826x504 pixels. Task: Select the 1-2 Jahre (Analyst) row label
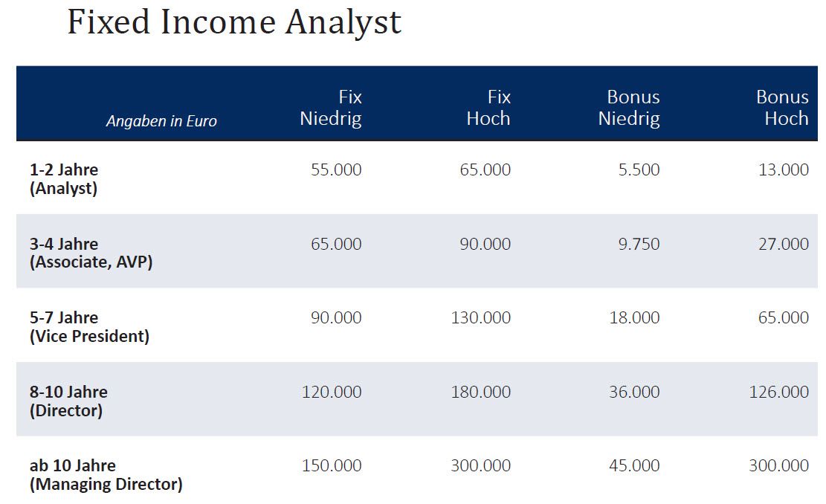tap(64, 179)
